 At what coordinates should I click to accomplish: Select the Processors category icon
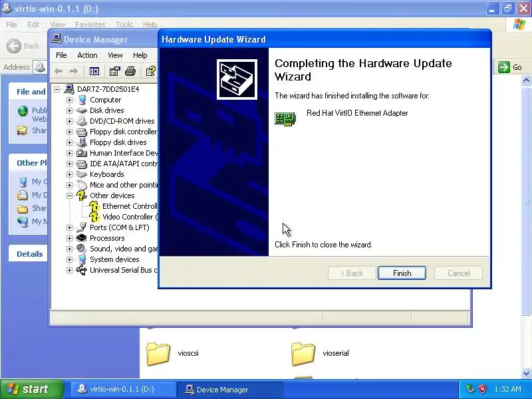(82, 238)
